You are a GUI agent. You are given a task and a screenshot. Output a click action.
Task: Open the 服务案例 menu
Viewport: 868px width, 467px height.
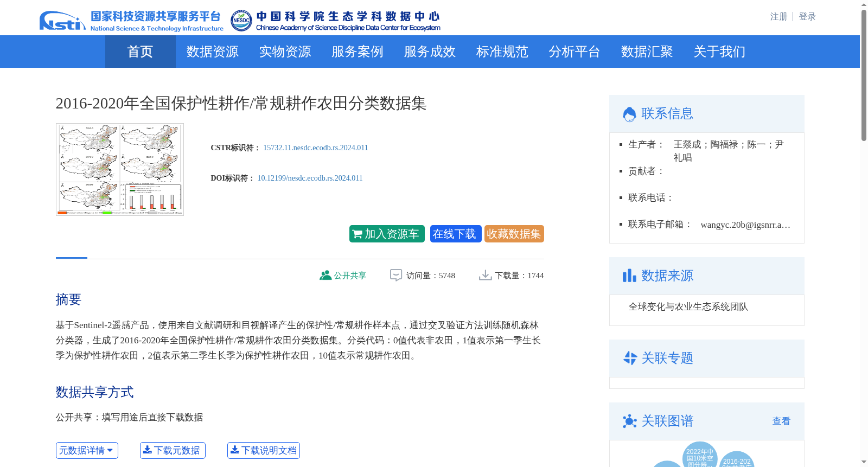358,52
